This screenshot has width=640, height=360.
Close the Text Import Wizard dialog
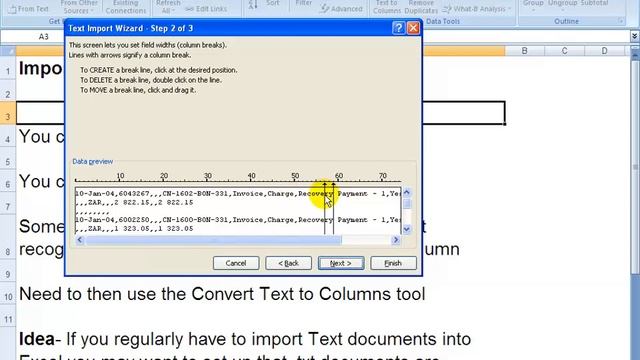point(413,28)
